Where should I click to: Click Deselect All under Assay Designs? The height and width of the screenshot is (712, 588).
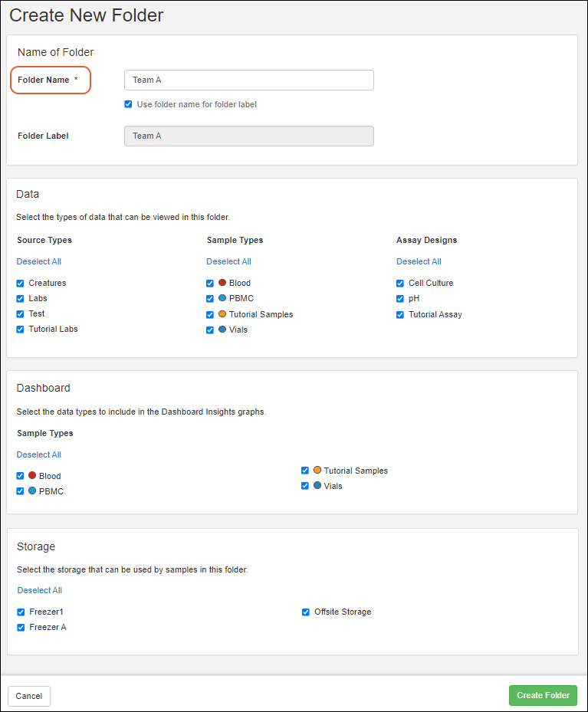click(419, 261)
